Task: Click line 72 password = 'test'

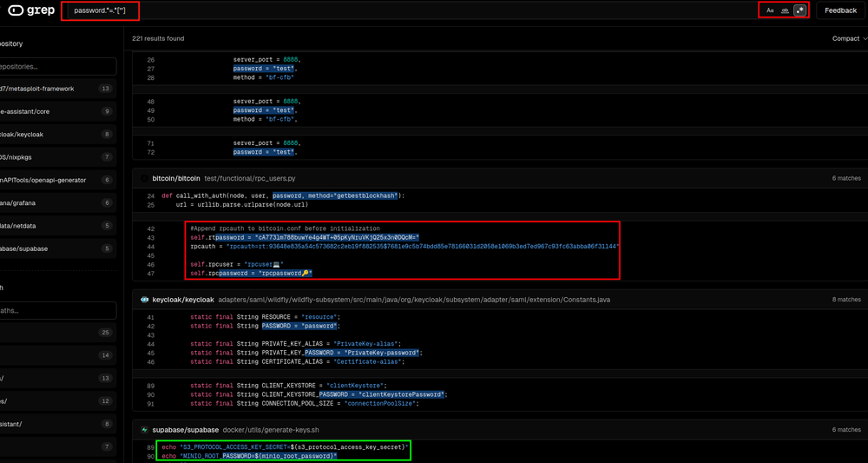Action: pyautogui.click(x=265, y=152)
